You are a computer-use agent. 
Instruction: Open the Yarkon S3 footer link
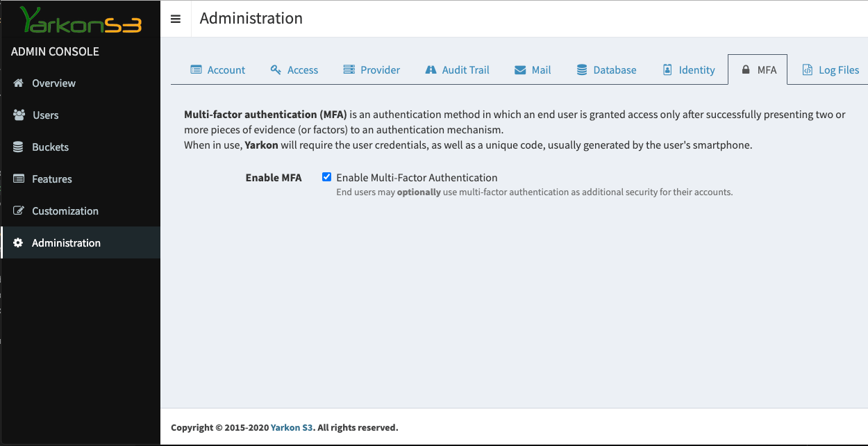(x=292, y=428)
